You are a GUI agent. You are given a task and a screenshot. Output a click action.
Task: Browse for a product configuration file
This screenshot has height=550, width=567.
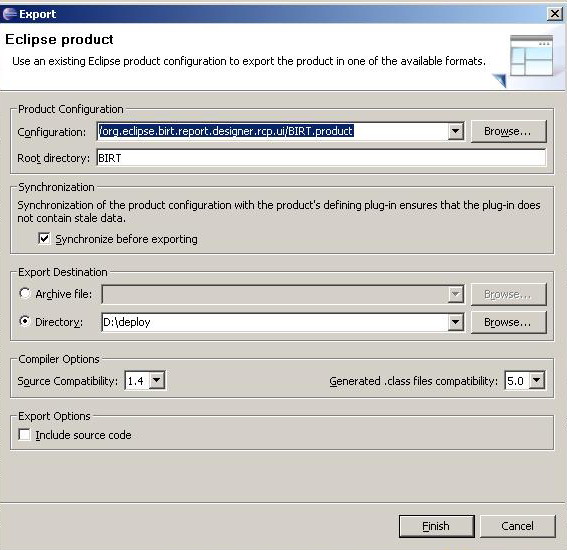click(x=508, y=131)
